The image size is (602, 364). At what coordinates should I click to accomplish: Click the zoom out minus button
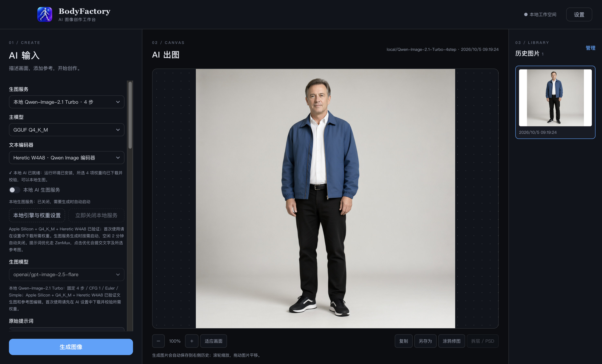click(158, 341)
